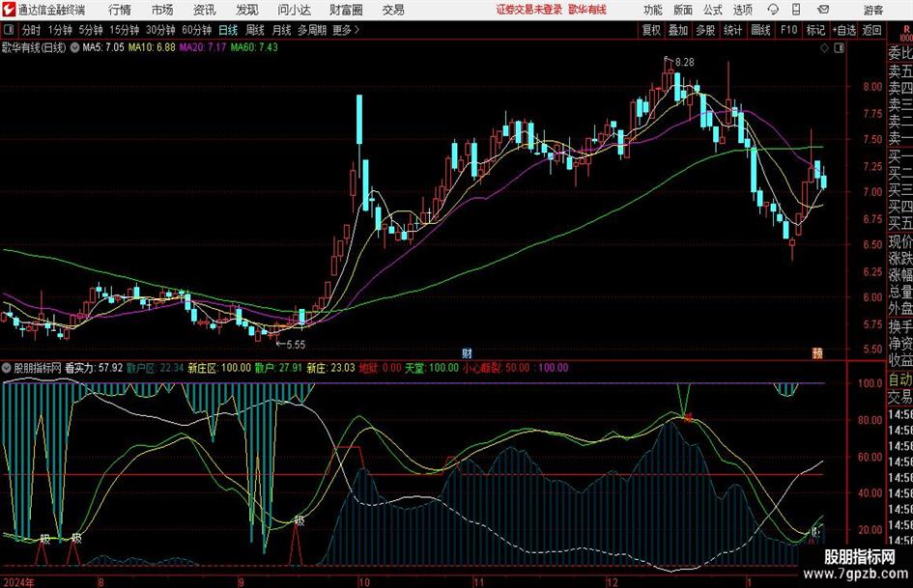Expand the 歌华有线 MA indicator dropdown
Image resolution: width=913 pixels, height=588 pixels.
[74, 47]
